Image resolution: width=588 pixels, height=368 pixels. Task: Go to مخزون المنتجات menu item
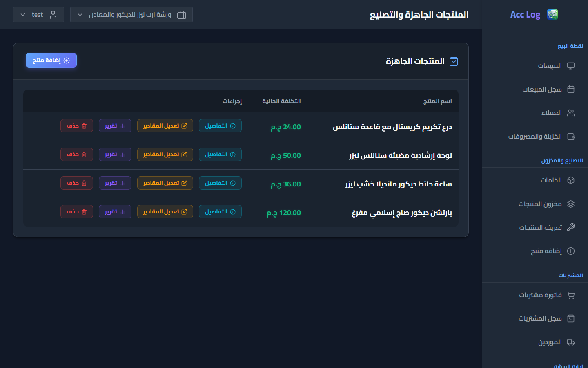pyautogui.click(x=535, y=204)
